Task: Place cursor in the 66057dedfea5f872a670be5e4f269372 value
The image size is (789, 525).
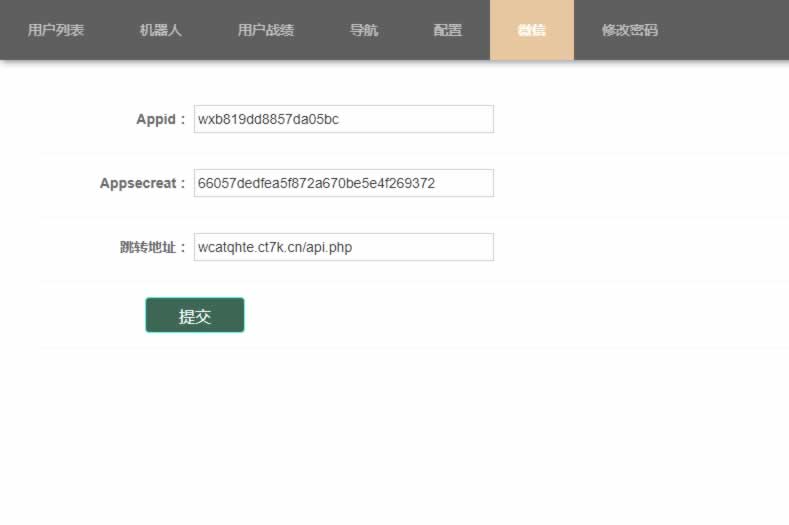Action: coord(316,183)
